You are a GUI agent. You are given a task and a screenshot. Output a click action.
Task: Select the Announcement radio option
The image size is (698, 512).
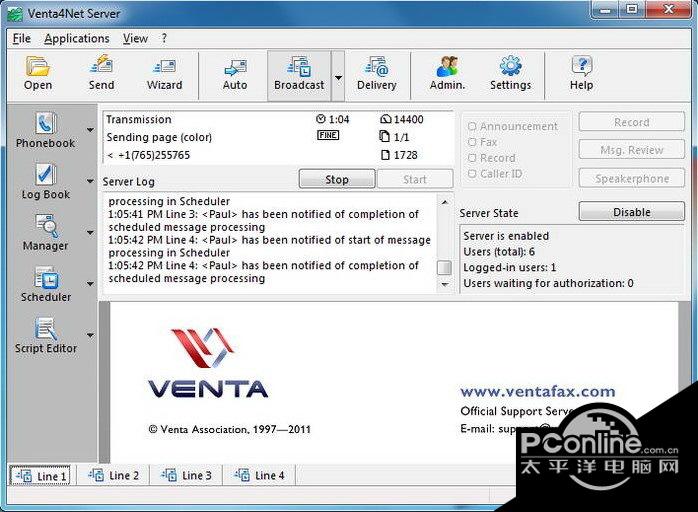pos(513,126)
